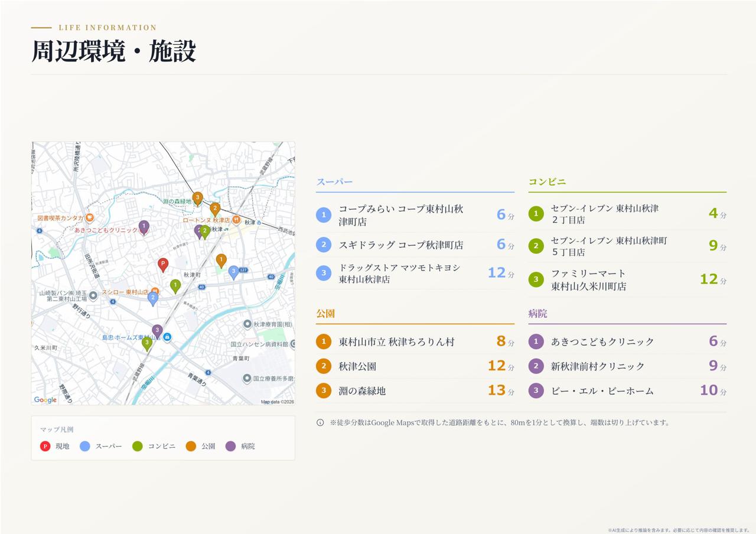This screenshot has width=756, height=534.
Task: Select orange park pin 3 on the map
Action: (198, 198)
